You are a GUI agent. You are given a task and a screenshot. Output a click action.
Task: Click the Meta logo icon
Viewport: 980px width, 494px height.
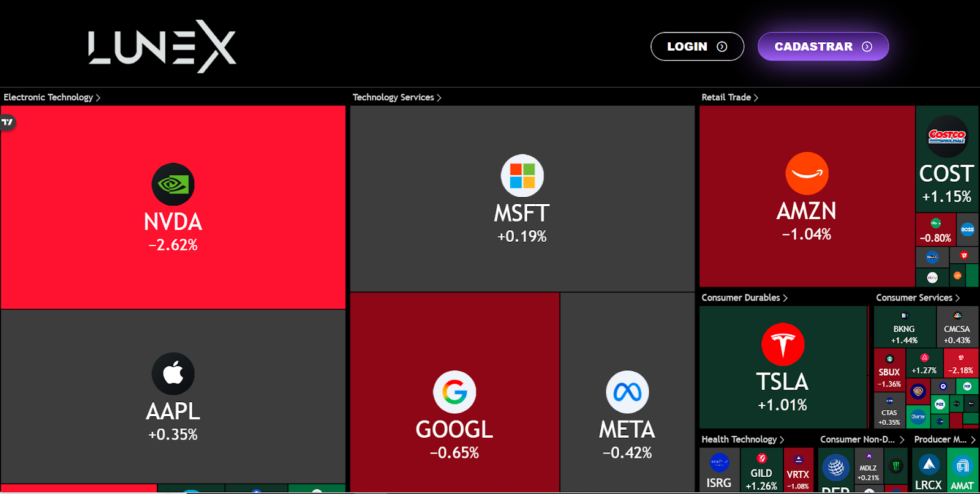pos(627,392)
